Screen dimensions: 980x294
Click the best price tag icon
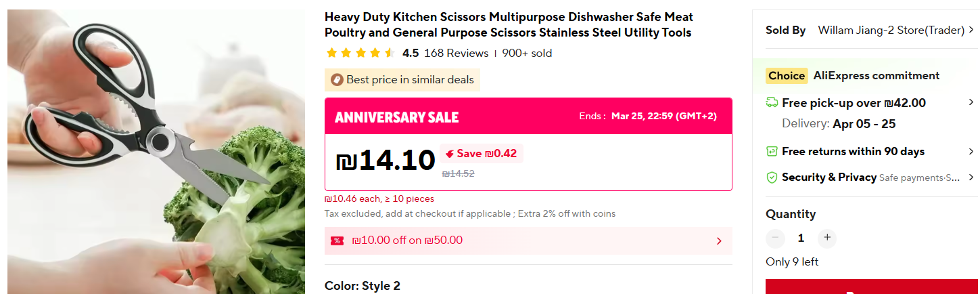(x=336, y=80)
